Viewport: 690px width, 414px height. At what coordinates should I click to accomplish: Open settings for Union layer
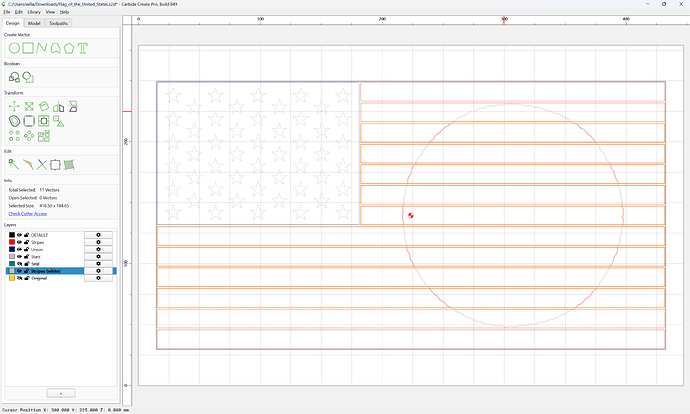pos(98,249)
